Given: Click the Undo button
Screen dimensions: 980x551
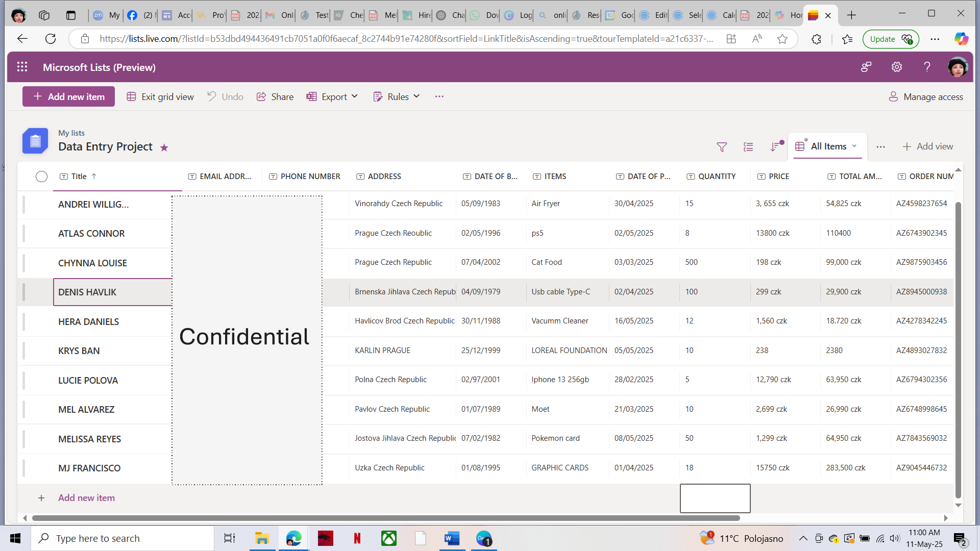Looking at the screenshot, I should (x=225, y=96).
